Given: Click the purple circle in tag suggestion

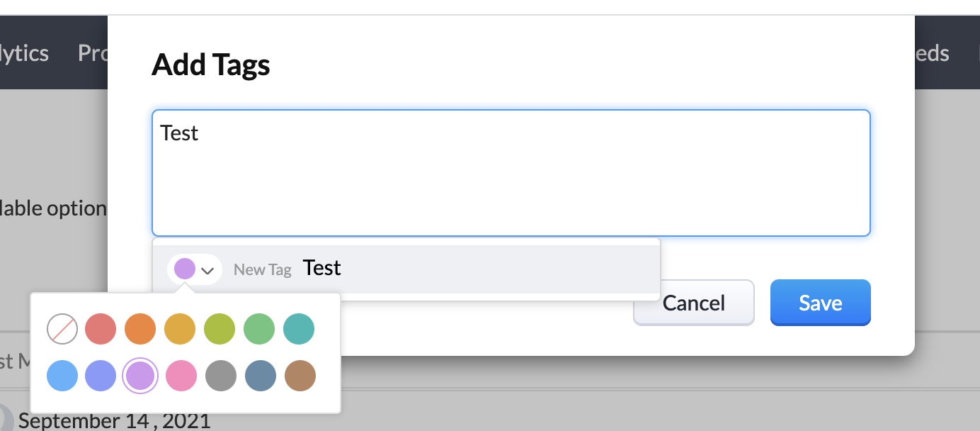Looking at the screenshot, I should click(x=185, y=269).
